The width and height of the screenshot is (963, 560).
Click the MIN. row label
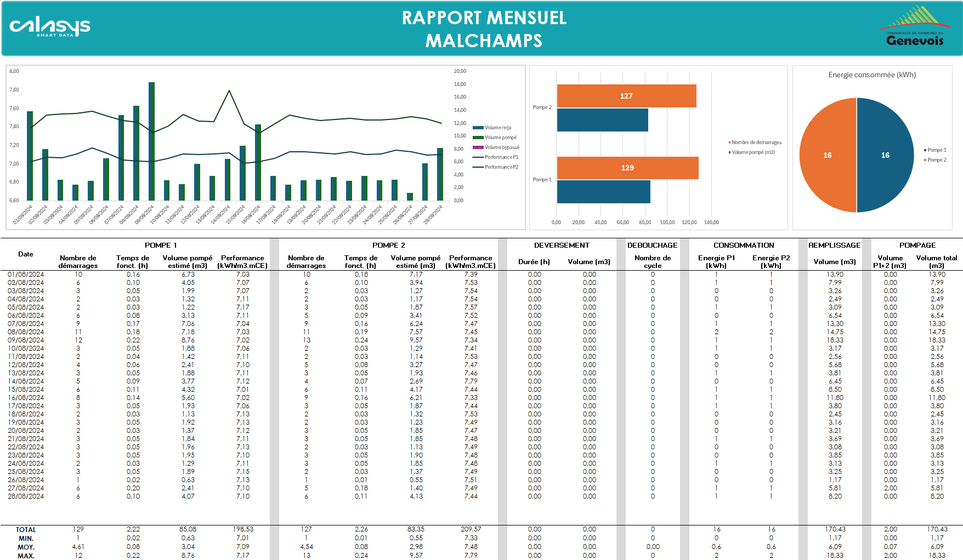[26, 539]
